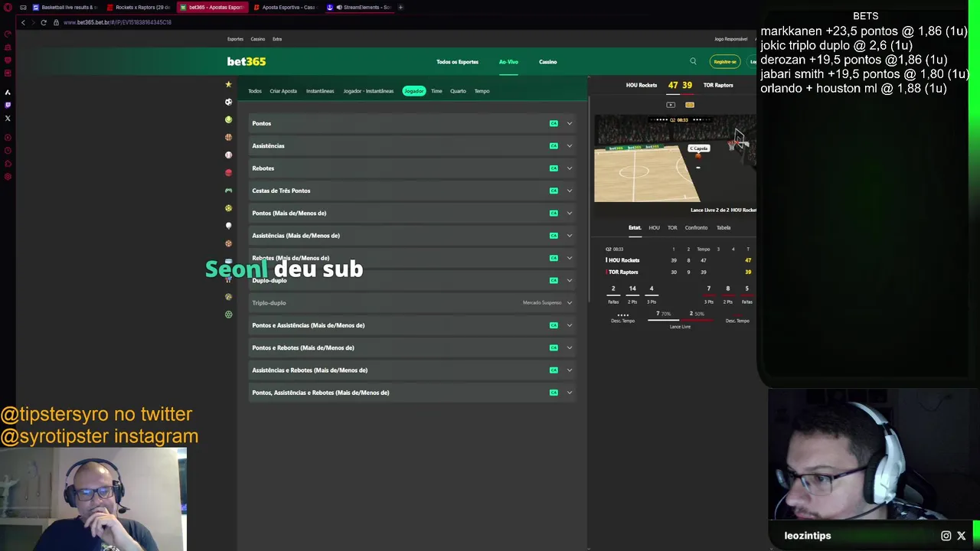The width and height of the screenshot is (980, 551).
Task: Select the tennis ball sport icon
Action: [228, 119]
